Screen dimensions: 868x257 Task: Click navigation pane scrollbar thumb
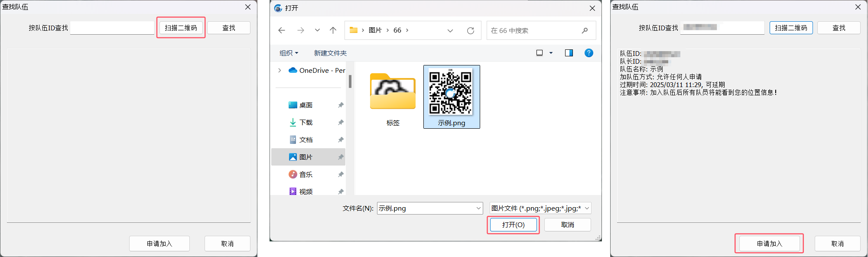[x=350, y=81]
